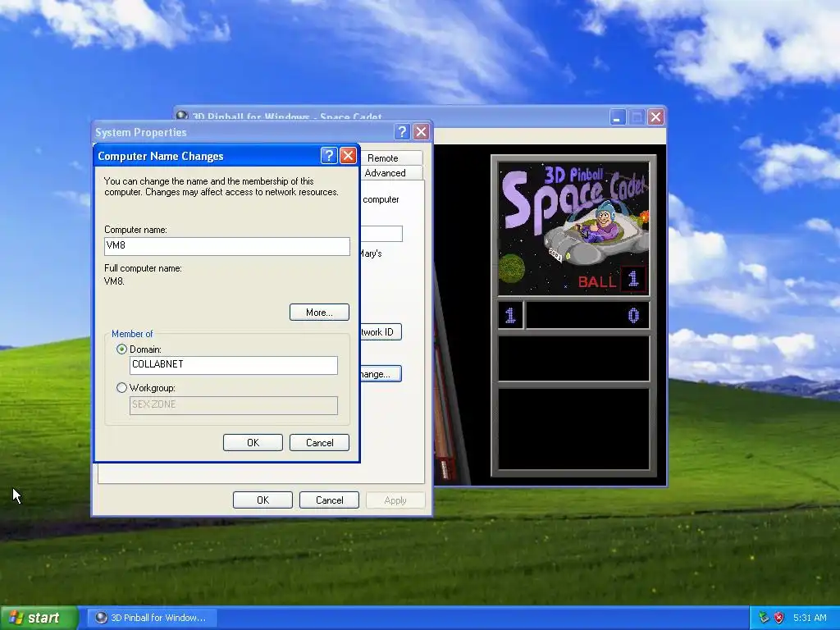This screenshot has height=630, width=840.
Task: Click the Domain field containing COLLABNET
Action: click(x=234, y=365)
